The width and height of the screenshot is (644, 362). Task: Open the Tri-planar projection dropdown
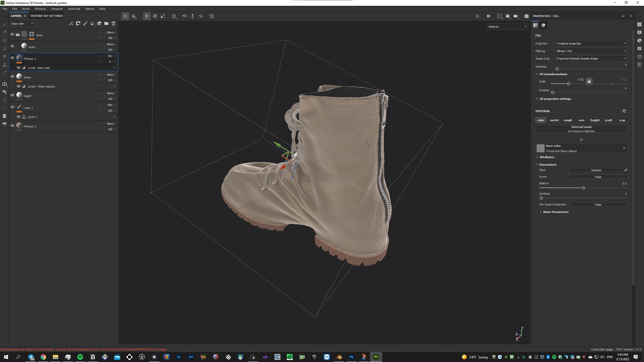click(591, 43)
